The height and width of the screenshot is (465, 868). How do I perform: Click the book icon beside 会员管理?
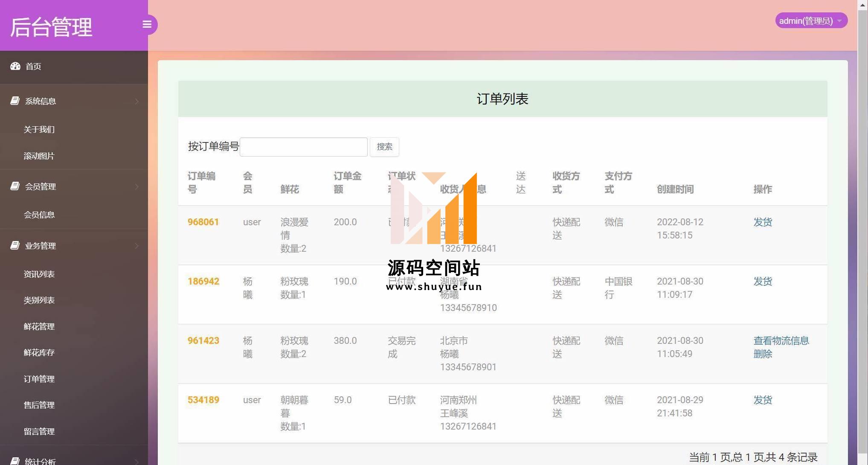coord(15,186)
